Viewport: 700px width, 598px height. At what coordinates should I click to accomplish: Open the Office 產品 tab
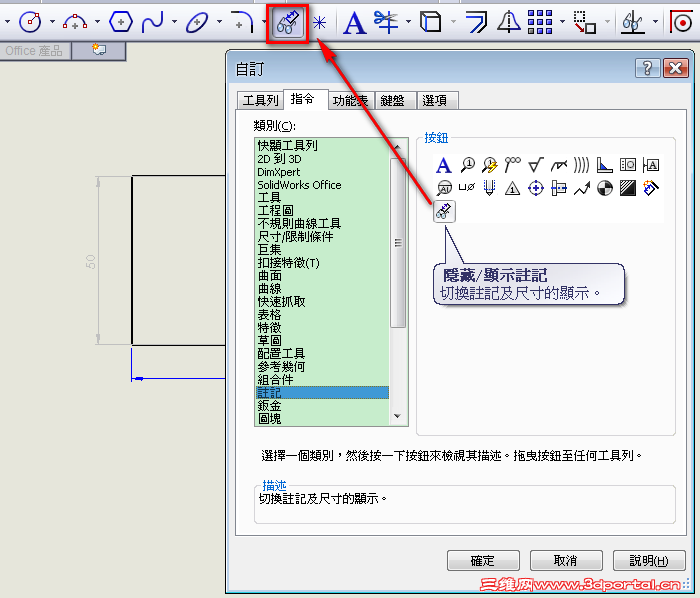(35, 51)
